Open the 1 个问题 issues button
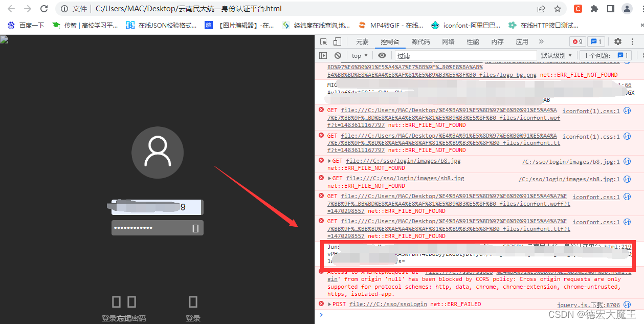The height and width of the screenshot is (324, 644). [606, 55]
